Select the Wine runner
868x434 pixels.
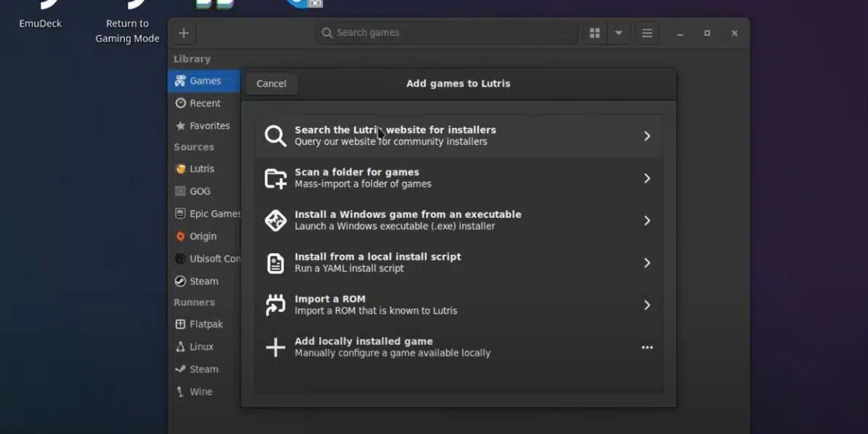[x=204, y=391]
